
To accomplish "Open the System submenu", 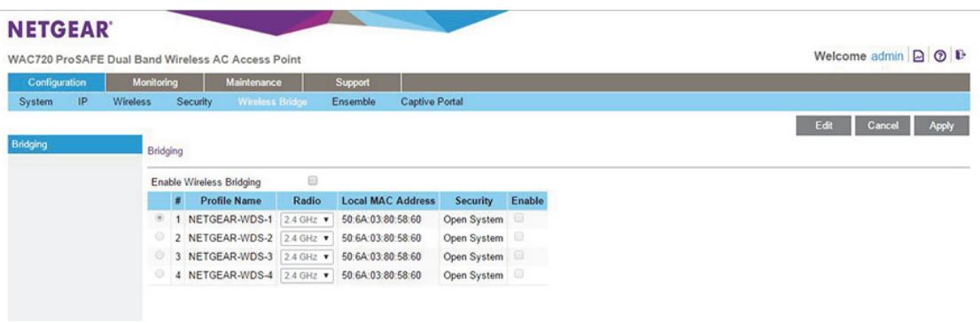I will click(x=35, y=102).
